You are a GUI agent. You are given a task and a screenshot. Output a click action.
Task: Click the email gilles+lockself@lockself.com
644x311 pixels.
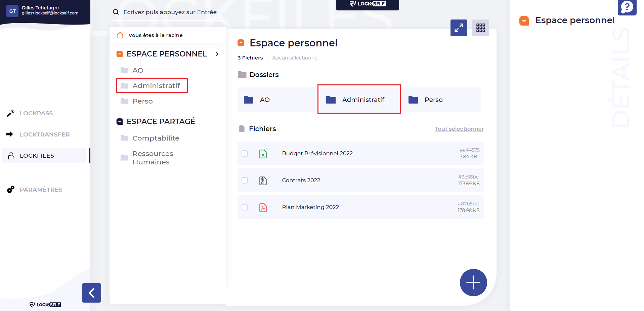(50, 13)
